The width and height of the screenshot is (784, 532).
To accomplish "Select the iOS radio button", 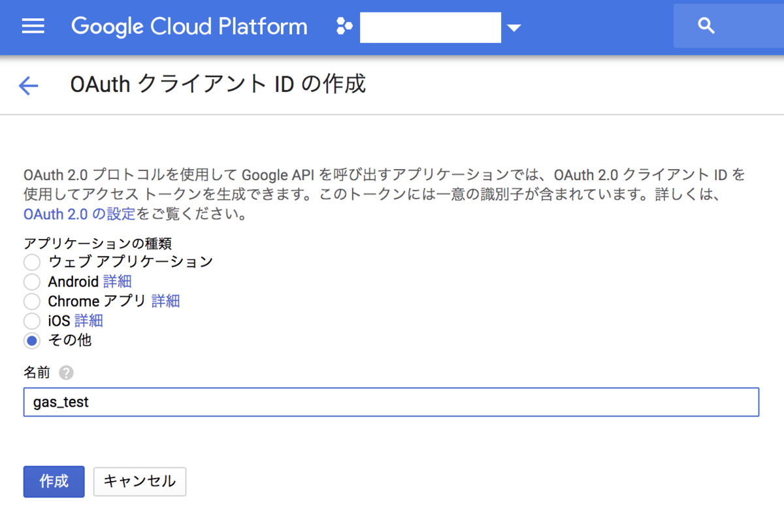I will pyautogui.click(x=32, y=321).
